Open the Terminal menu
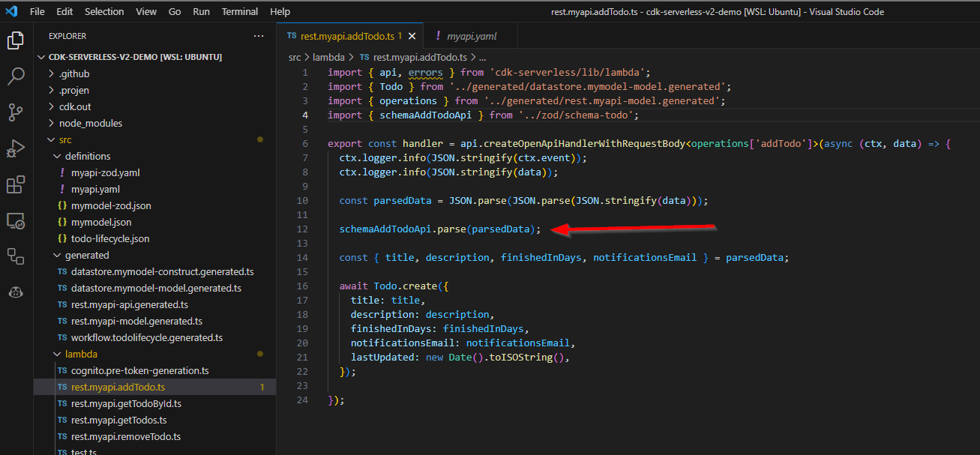The height and width of the screenshot is (455, 980). [239, 11]
